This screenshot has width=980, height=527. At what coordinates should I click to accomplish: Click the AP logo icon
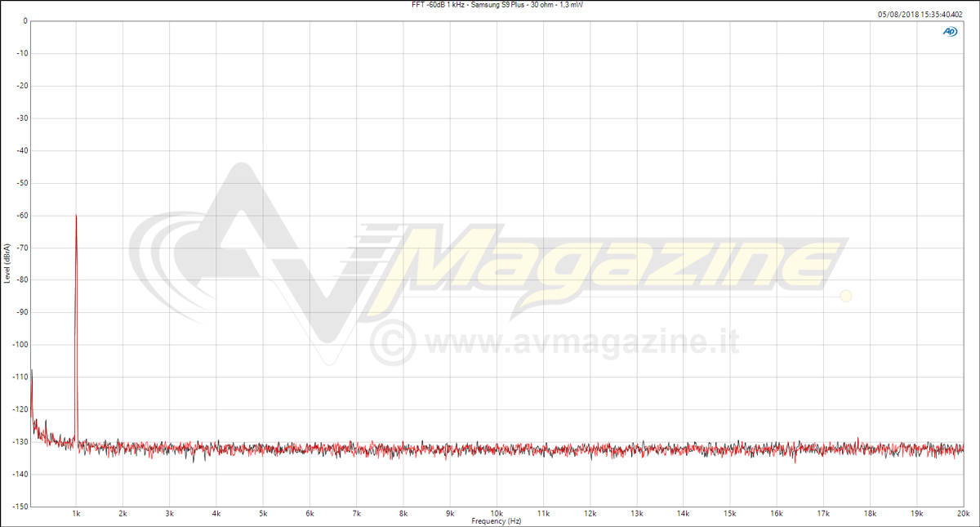point(950,31)
